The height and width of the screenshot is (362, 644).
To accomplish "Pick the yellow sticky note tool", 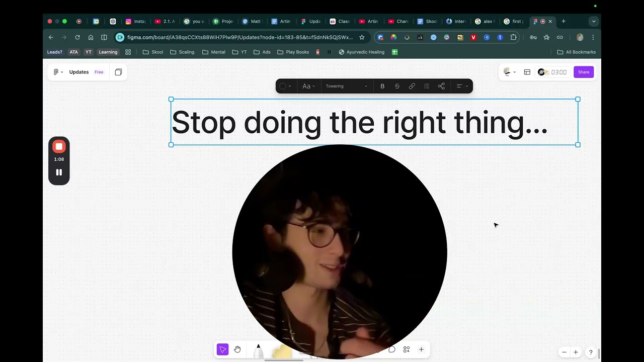I will pyautogui.click(x=282, y=351).
